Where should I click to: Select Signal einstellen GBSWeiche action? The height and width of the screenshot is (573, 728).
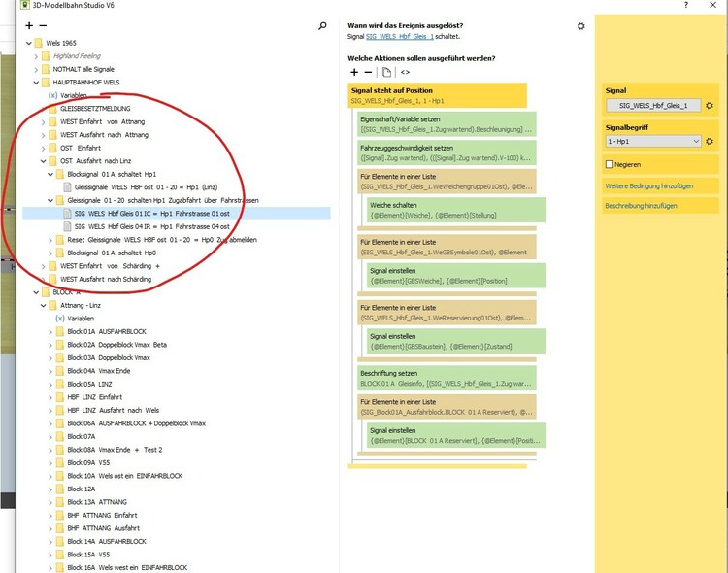[x=456, y=276]
